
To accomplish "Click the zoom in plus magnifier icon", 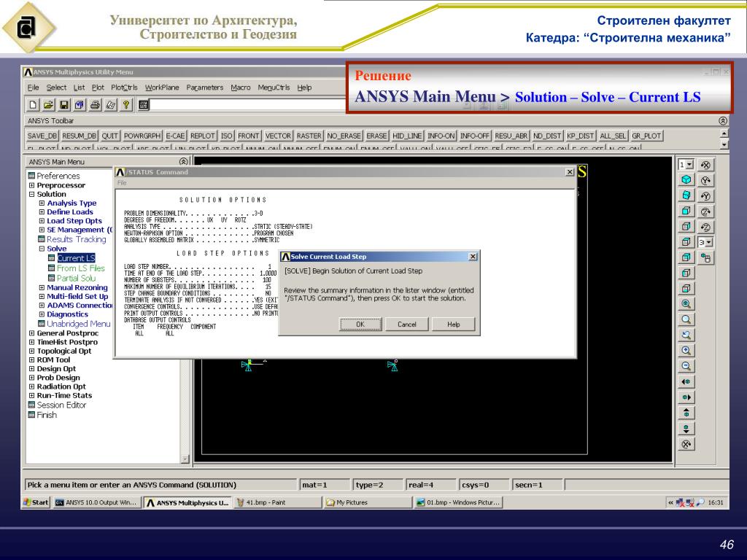I will [686, 351].
